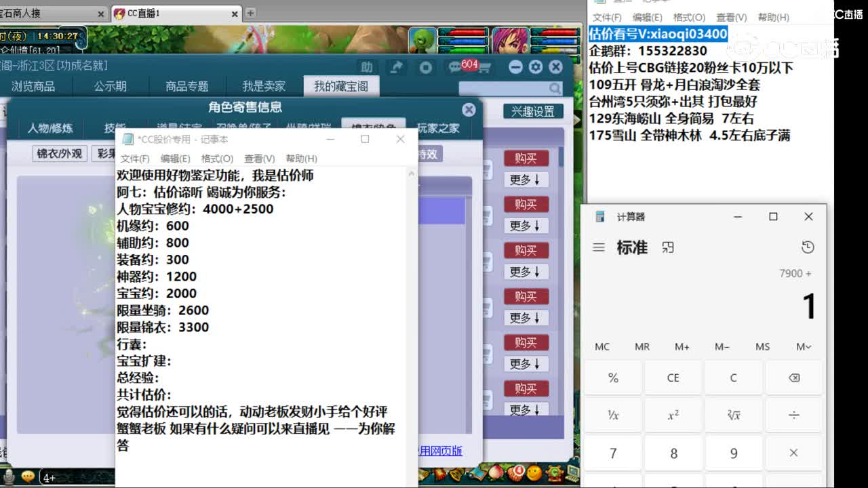Open the calculator M memory list dropdown
868x488 pixels.
click(x=804, y=346)
